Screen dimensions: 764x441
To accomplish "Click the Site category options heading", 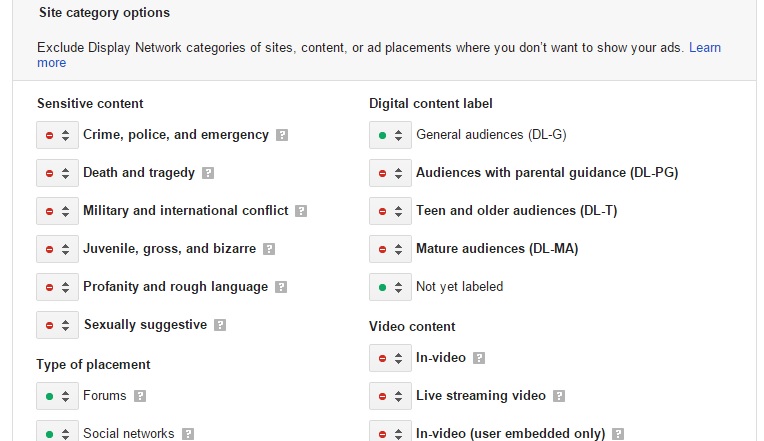I will [103, 13].
